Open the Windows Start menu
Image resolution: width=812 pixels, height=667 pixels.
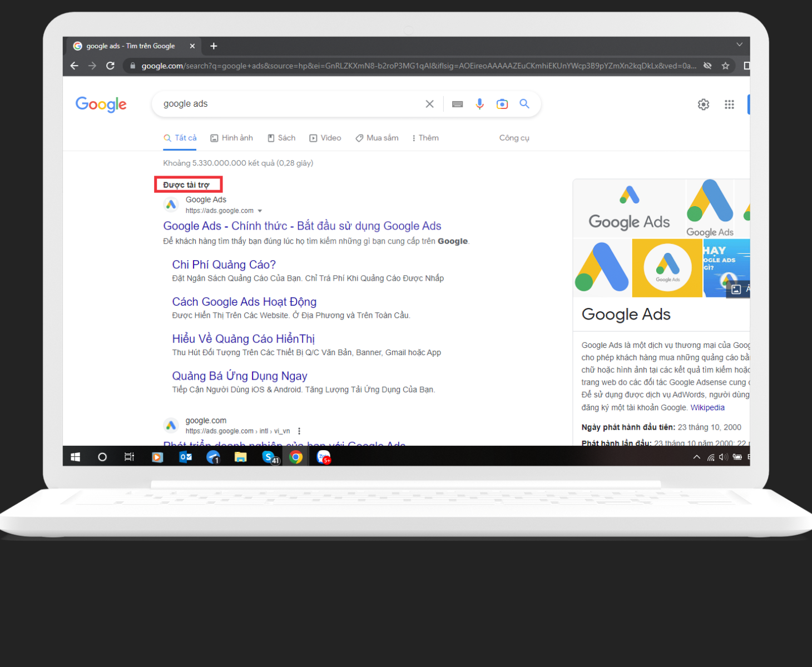(76, 457)
